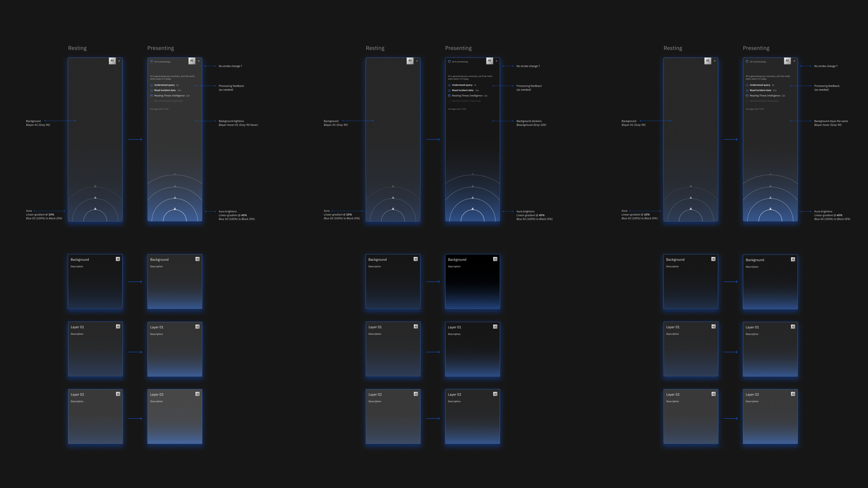Click AI label in "Background lightens" presenting panel
Screen dimensions: 868x488
coord(192,61)
